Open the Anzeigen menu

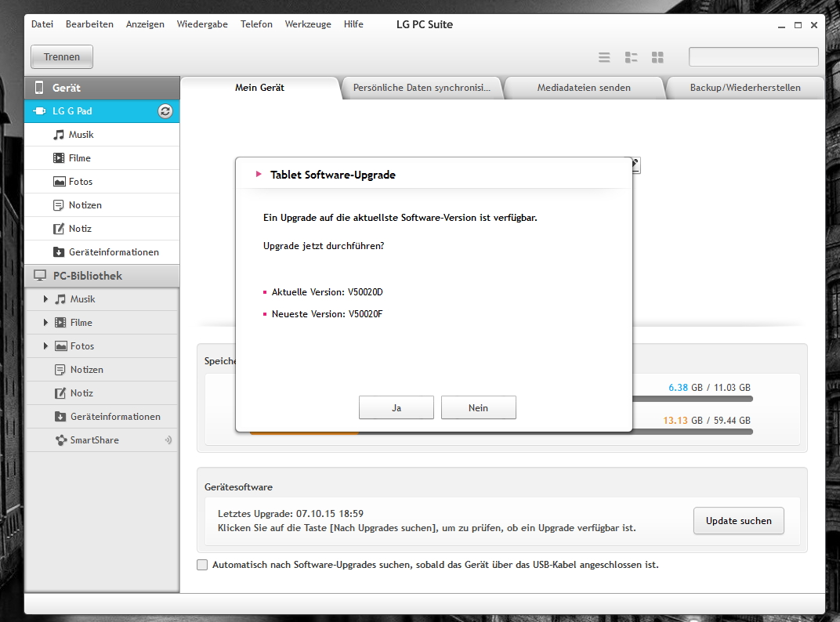(x=145, y=24)
